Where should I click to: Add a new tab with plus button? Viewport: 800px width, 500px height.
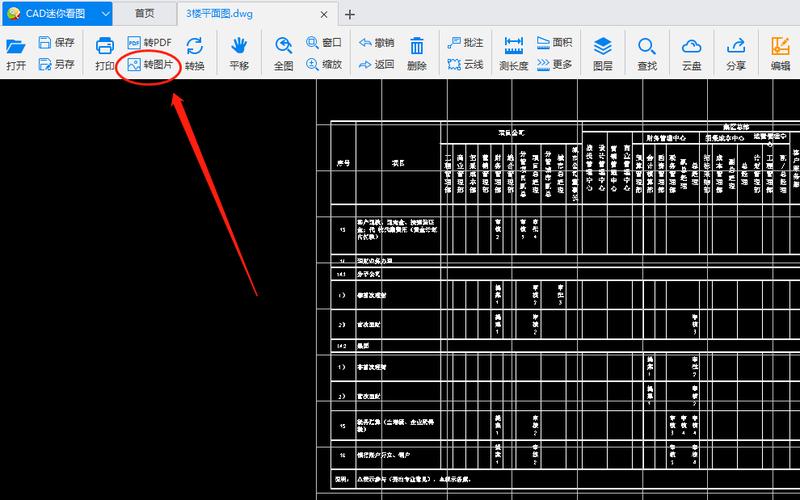(349, 14)
